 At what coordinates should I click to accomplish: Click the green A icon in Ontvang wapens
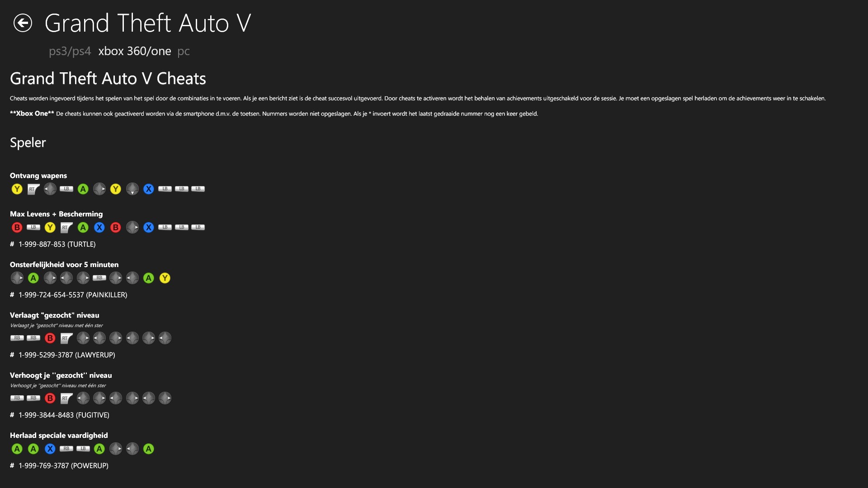[83, 189]
